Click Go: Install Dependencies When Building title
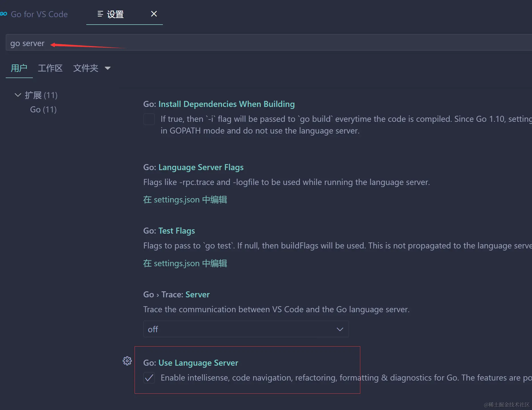The image size is (532, 410). (219, 104)
